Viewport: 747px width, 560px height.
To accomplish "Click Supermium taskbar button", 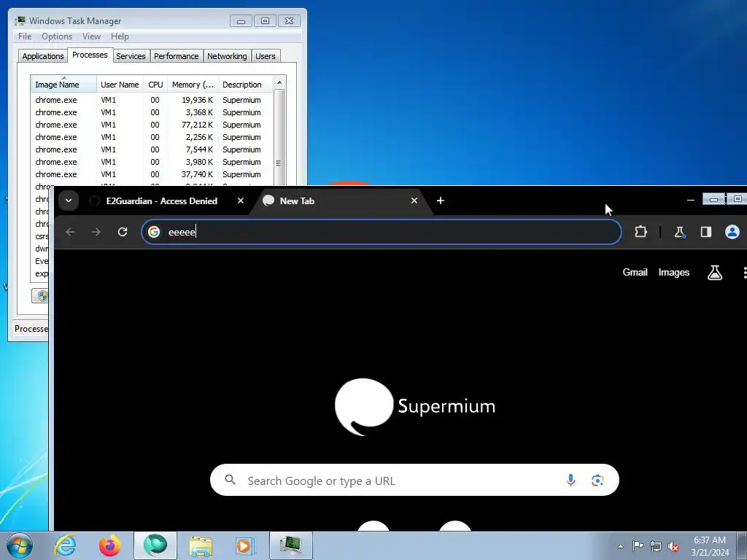I will [x=155, y=545].
